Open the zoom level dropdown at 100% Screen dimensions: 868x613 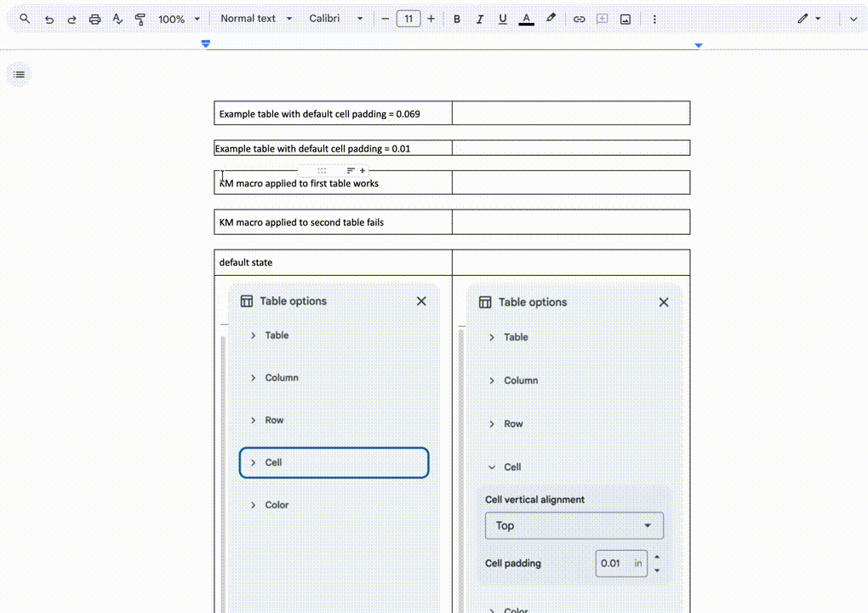click(180, 19)
